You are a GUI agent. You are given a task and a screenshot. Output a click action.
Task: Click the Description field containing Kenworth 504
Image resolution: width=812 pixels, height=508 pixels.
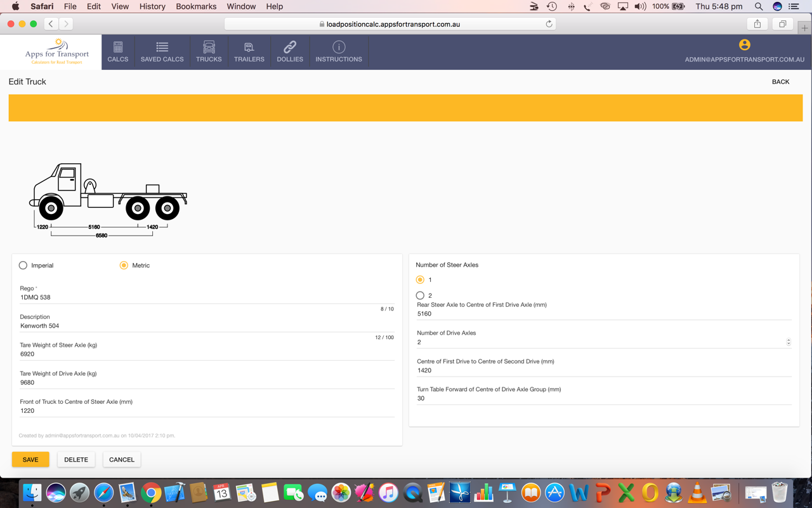click(x=207, y=326)
